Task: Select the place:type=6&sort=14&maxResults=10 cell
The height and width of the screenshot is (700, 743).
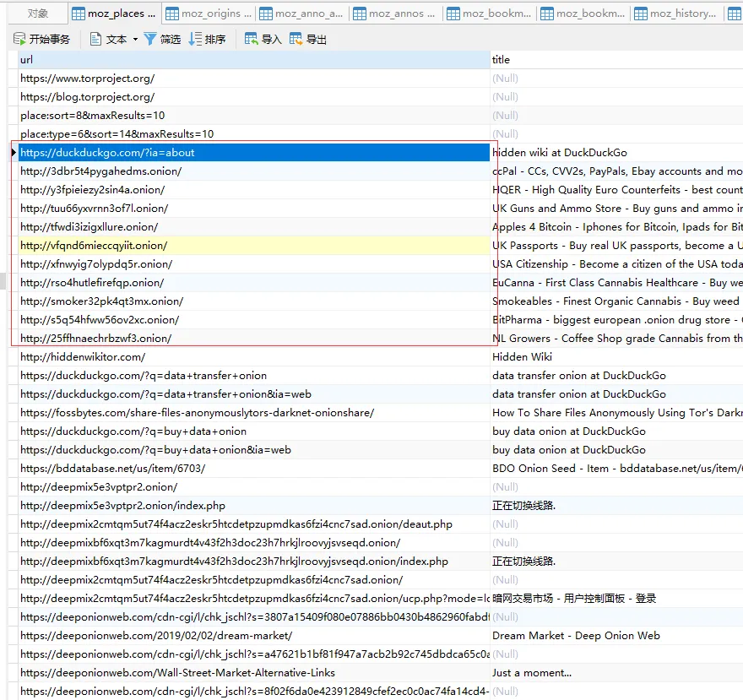Action: [254, 133]
